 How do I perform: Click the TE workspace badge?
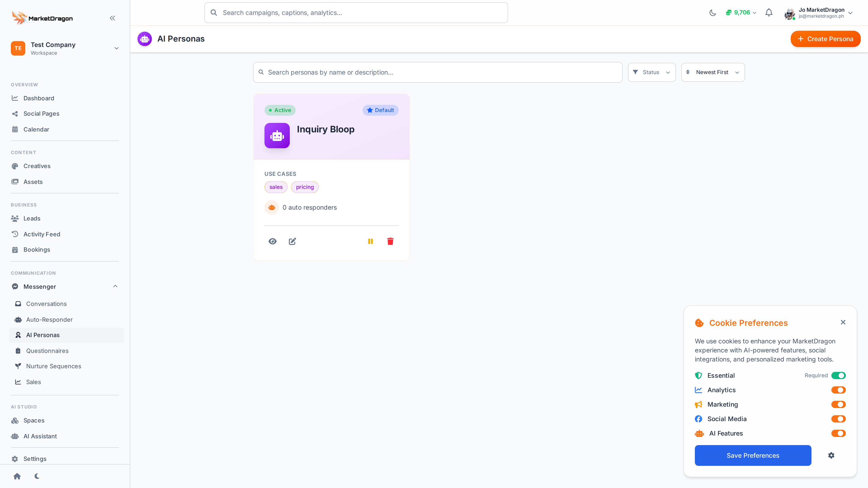(18, 49)
